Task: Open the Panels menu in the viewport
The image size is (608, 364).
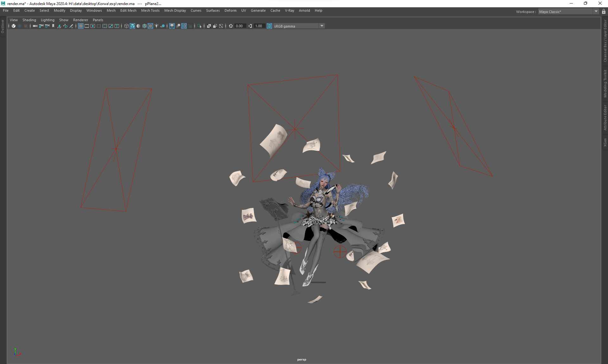Action: (98, 20)
